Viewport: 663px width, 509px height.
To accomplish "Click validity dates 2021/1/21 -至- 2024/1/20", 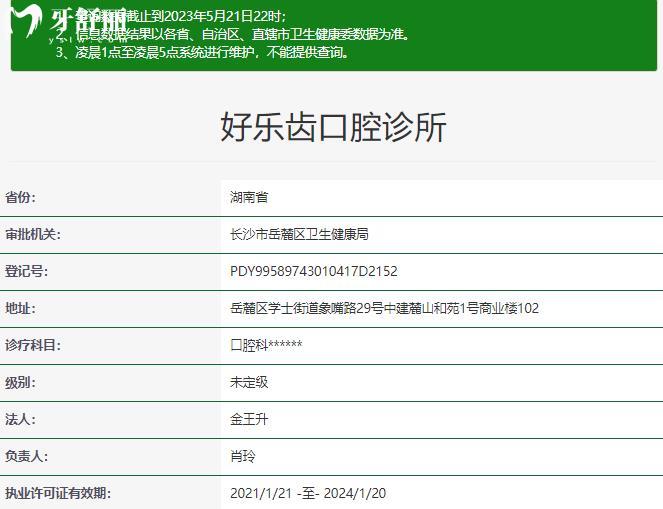I will [308, 493].
